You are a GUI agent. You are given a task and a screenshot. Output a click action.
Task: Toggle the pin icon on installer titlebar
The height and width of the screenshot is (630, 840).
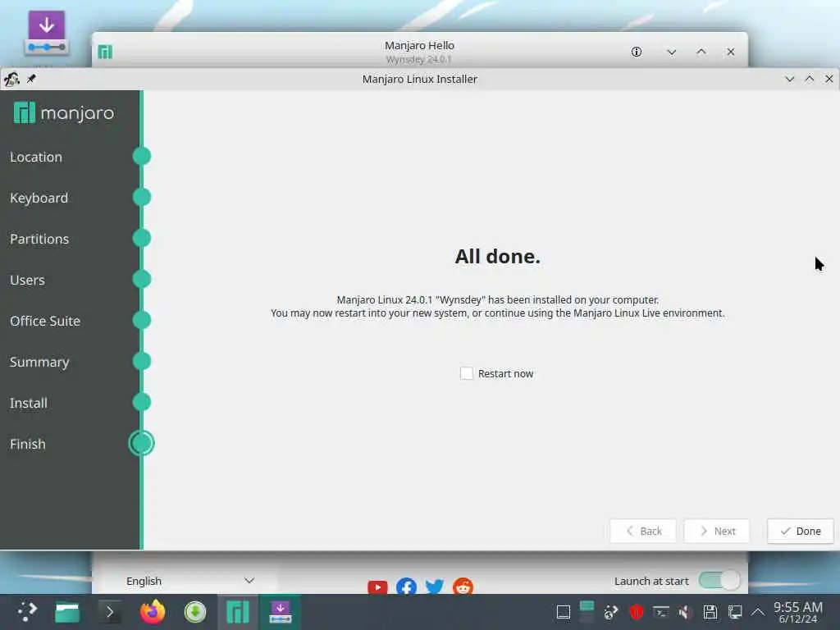pos(32,79)
